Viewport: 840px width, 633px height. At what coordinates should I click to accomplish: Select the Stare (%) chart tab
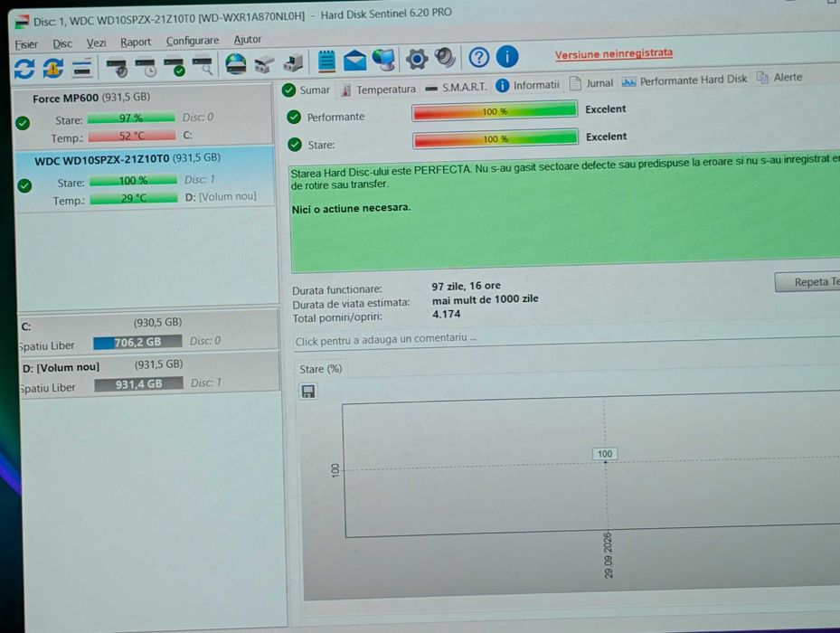pyautogui.click(x=320, y=369)
